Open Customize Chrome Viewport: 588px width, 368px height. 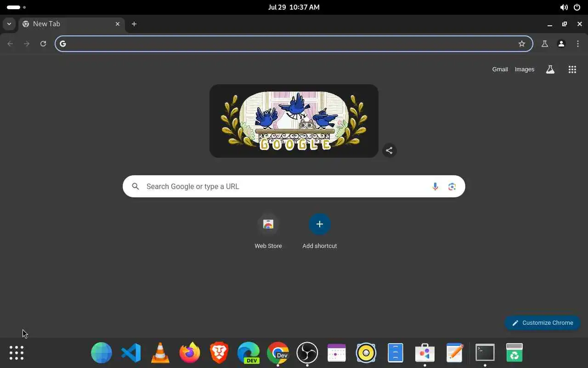(543, 323)
